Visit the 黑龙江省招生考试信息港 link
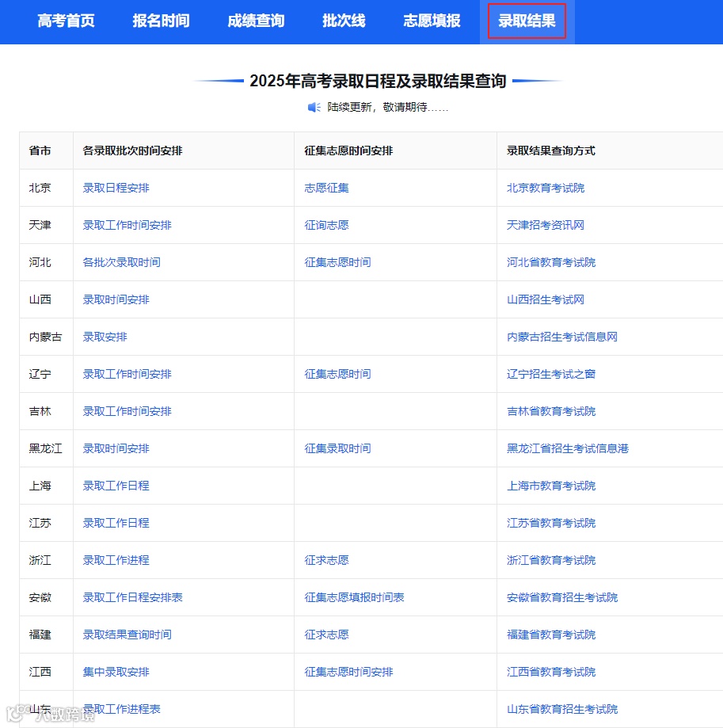Screen dimensions: 723x728 568,448
